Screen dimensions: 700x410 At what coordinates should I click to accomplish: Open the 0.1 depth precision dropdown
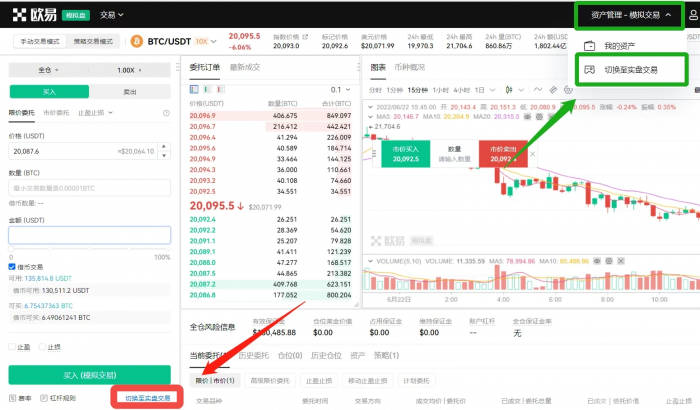(340, 89)
